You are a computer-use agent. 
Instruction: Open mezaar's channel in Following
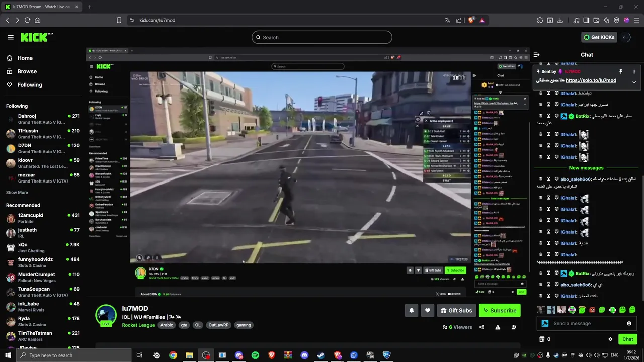point(42,178)
